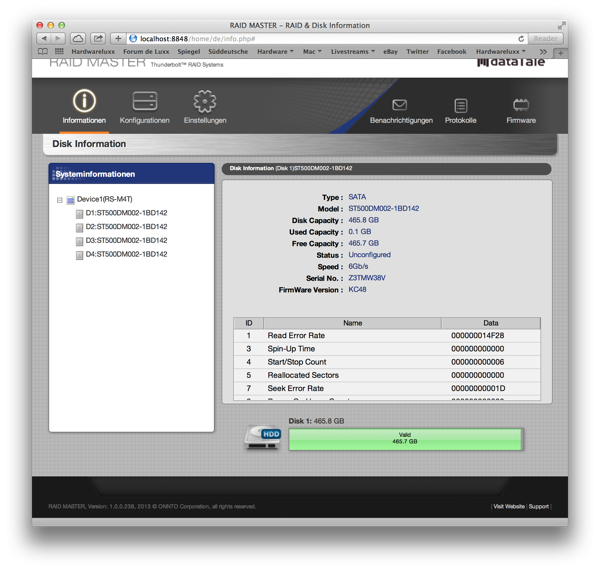Click the Read Error Rate row
Image resolution: width=600 pixels, height=570 pixels.
click(x=387, y=335)
